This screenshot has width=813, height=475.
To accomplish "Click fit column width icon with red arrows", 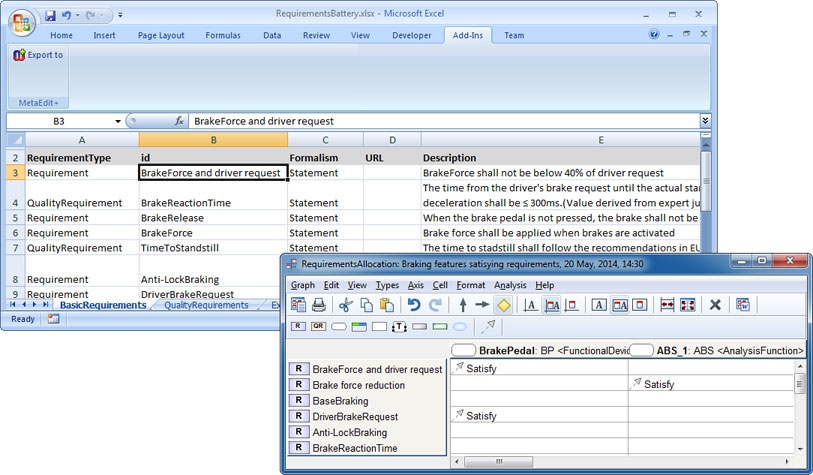I will [667, 305].
